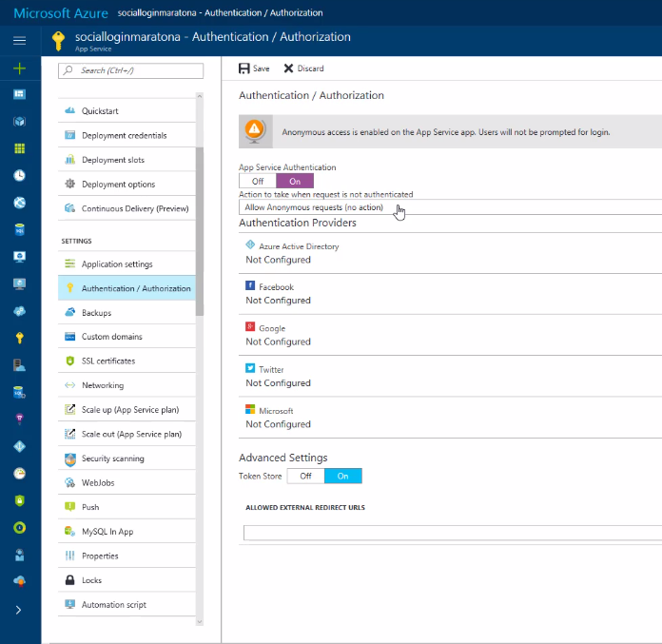Open the cube Resource groups icon

tap(19, 122)
